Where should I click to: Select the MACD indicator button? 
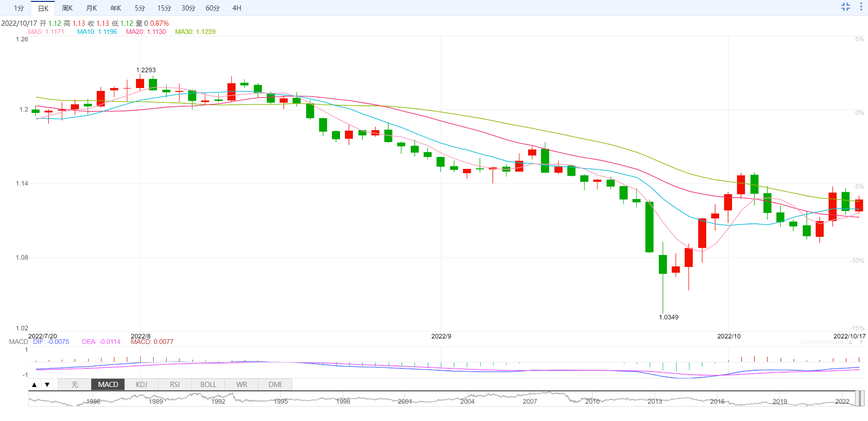tap(108, 385)
